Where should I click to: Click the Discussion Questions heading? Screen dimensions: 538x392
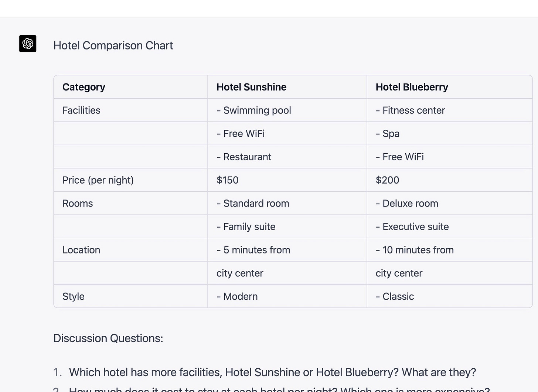click(x=108, y=338)
